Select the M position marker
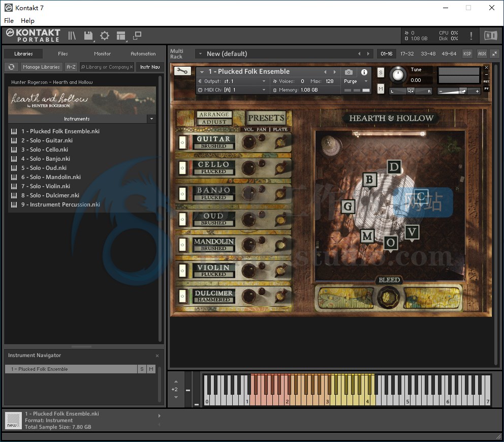 [367, 236]
